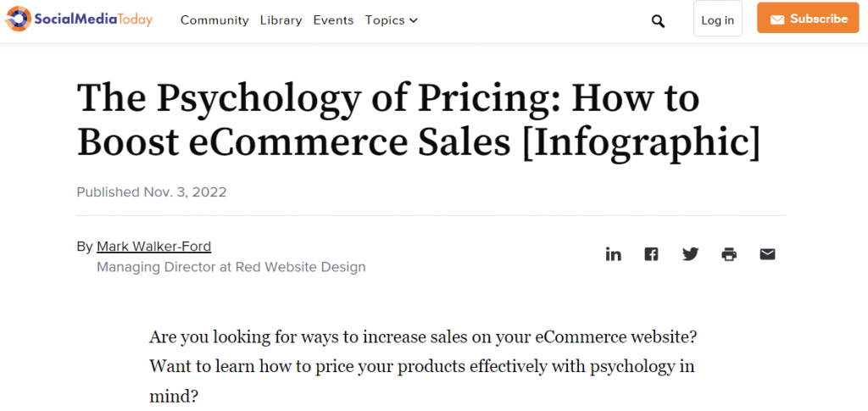Screen dimensions: 868x411
Task: Click the Social Media Today circular logo icon
Action: tap(19, 19)
